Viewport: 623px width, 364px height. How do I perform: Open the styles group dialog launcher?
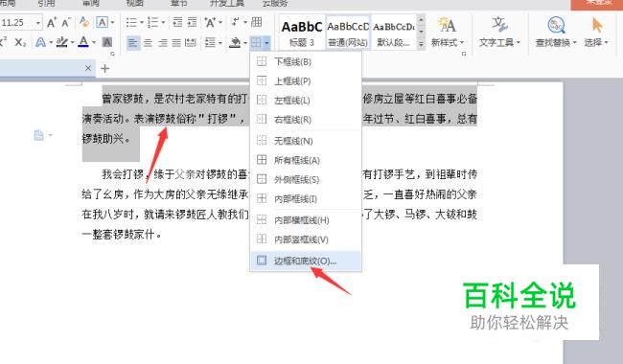(x=464, y=54)
